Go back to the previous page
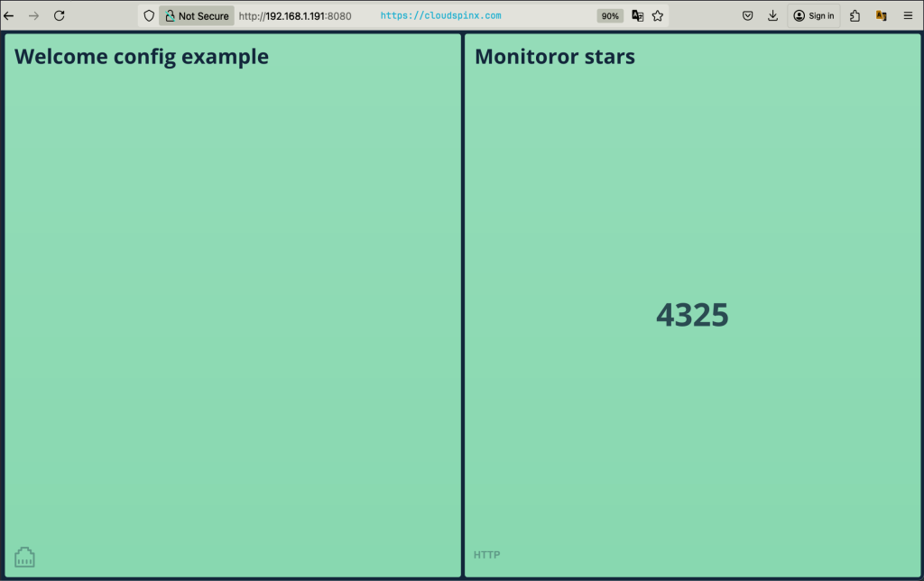Image resolution: width=924 pixels, height=581 pixels. [x=9, y=15]
